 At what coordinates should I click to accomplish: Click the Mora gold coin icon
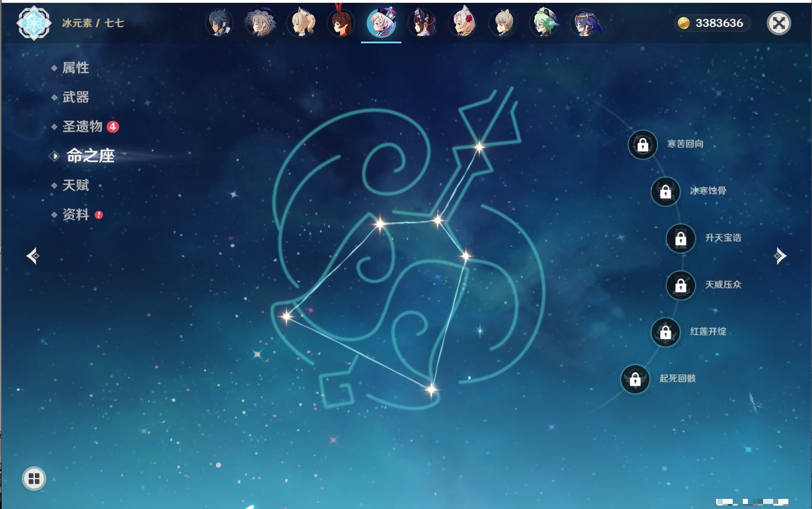click(683, 23)
